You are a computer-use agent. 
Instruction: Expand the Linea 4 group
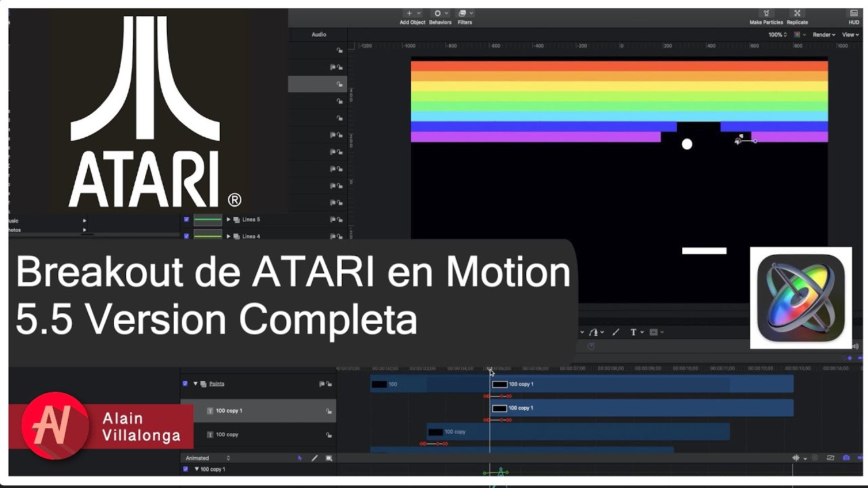tap(229, 236)
